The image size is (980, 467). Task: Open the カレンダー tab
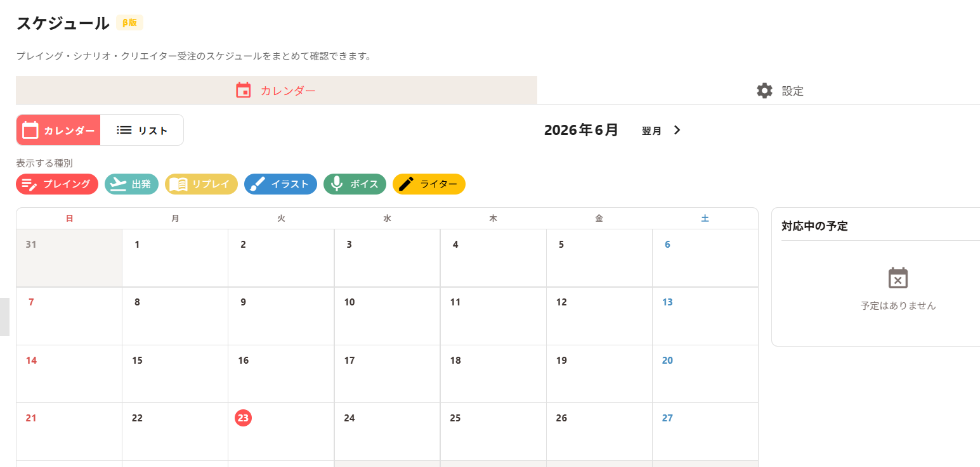[276, 90]
